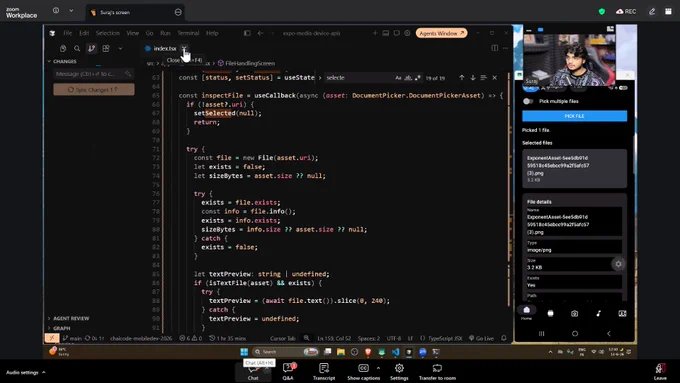The image size is (680, 383).
Task: Click UTF-8 encoding in status bar
Action: (394, 338)
